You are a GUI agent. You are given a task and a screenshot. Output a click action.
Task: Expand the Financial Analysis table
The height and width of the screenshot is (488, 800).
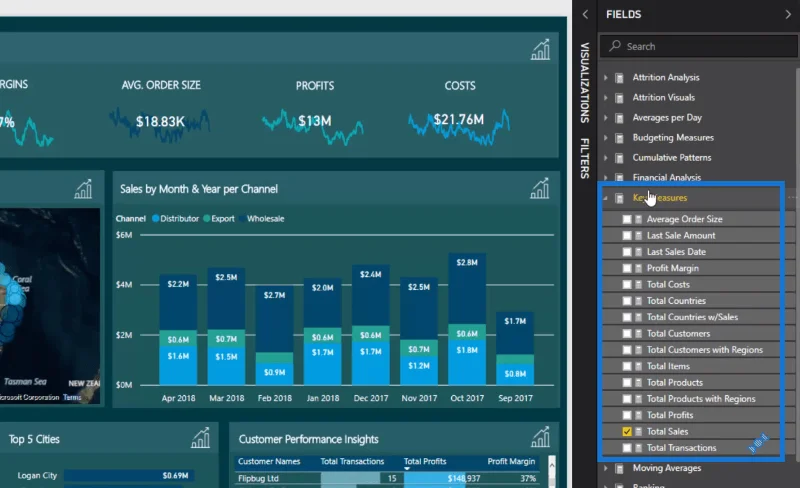606,178
